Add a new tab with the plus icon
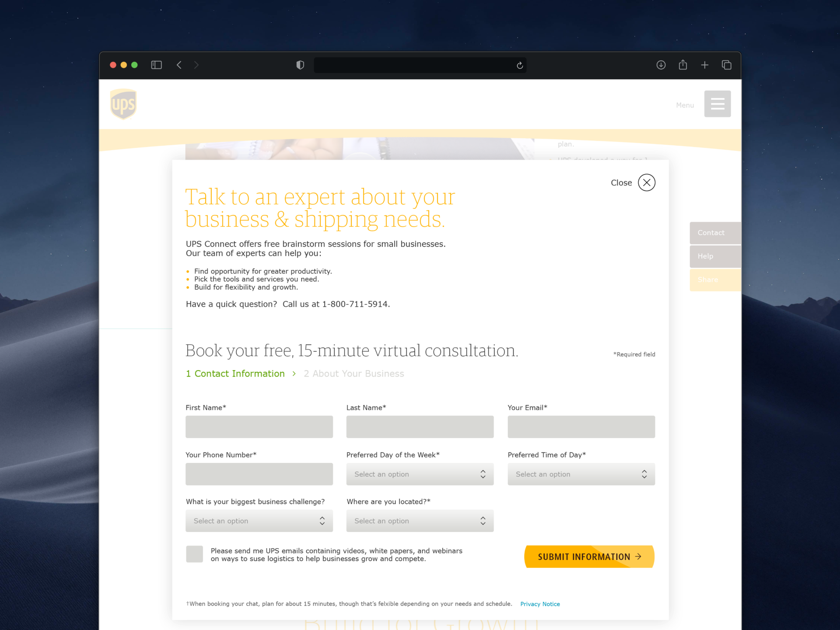The image size is (840, 630). (705, 65)
